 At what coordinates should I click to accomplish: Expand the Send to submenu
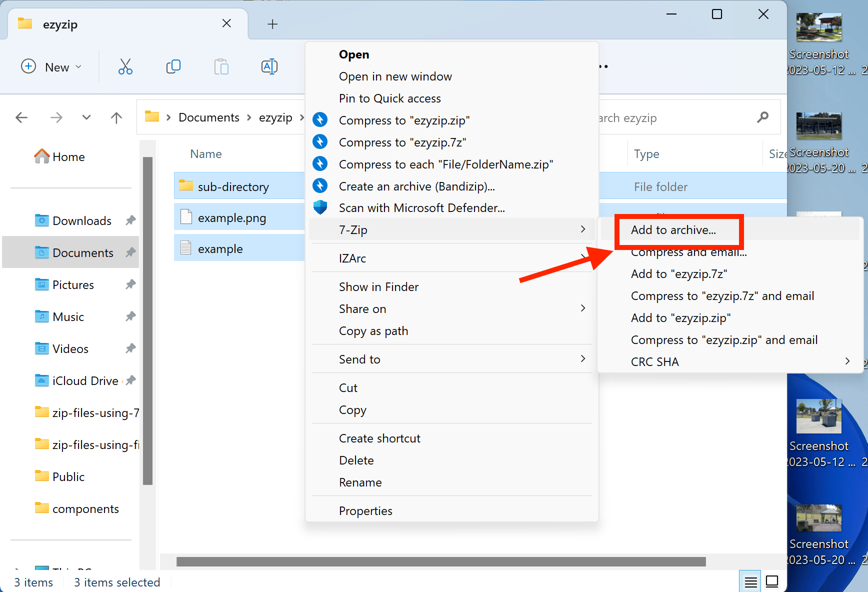582,358
